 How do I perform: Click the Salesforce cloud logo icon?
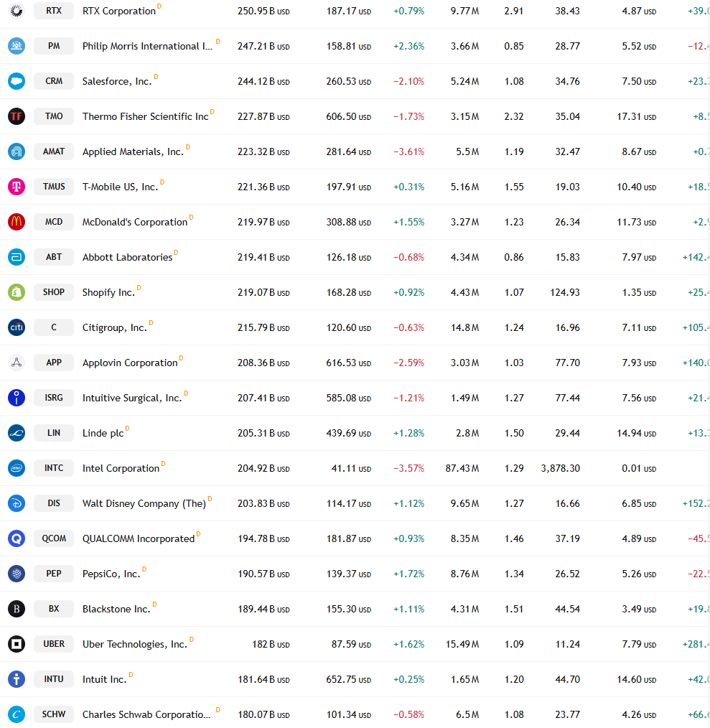(17, 81)
